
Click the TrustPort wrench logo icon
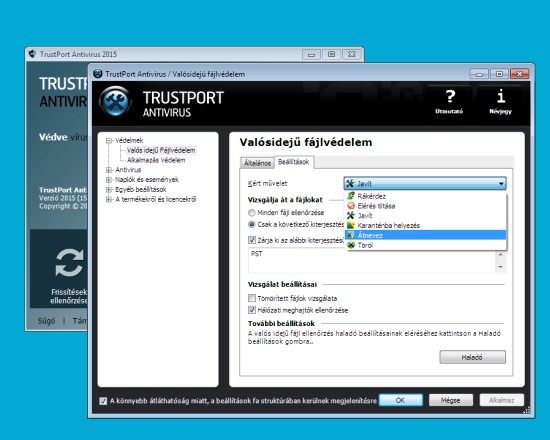click(116, 101)
